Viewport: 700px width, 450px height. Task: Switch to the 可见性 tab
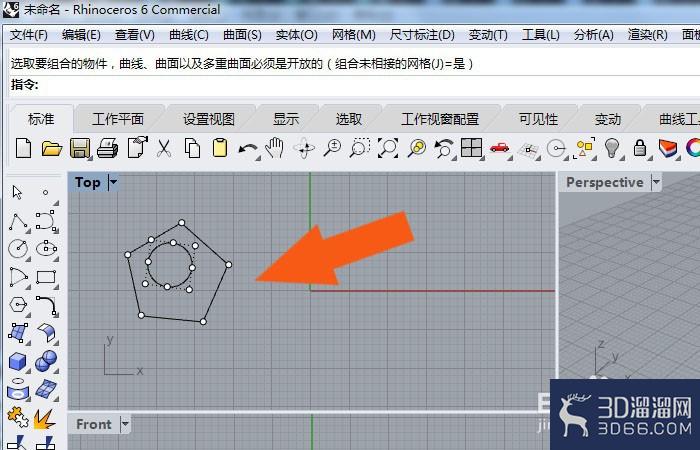[538, 119]
